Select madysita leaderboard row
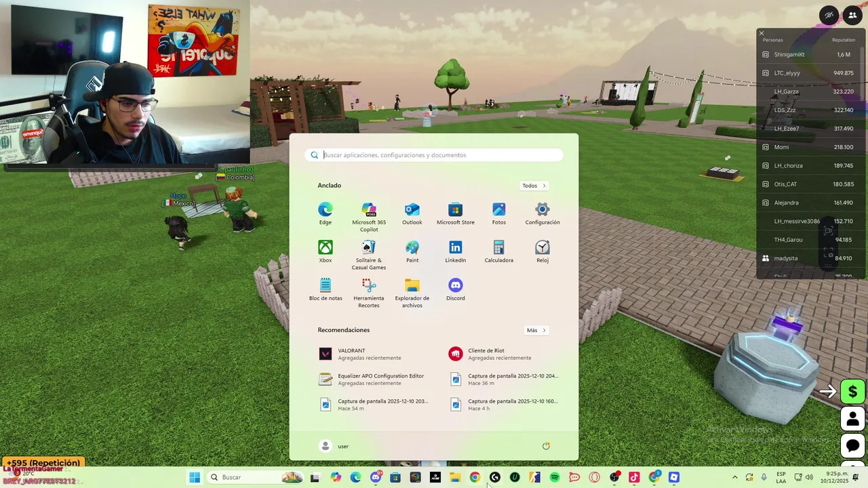The height and width of the screenshot is (488, 868). click(810, 258)
